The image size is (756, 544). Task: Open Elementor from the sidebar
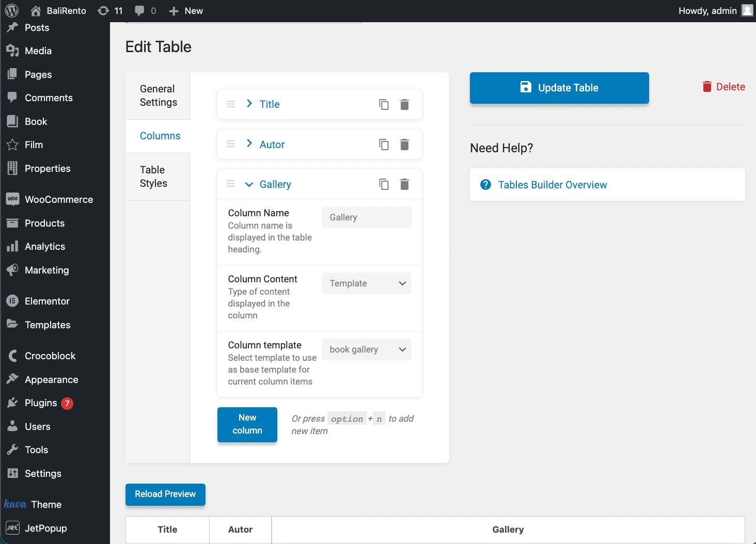tap(47, 301)
